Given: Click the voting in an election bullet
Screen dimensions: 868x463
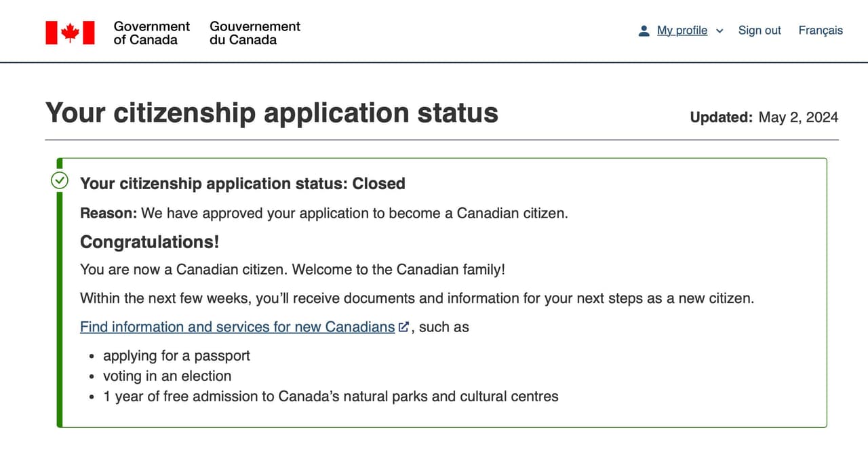Looking at the screenshot, I should pos(167,376).
